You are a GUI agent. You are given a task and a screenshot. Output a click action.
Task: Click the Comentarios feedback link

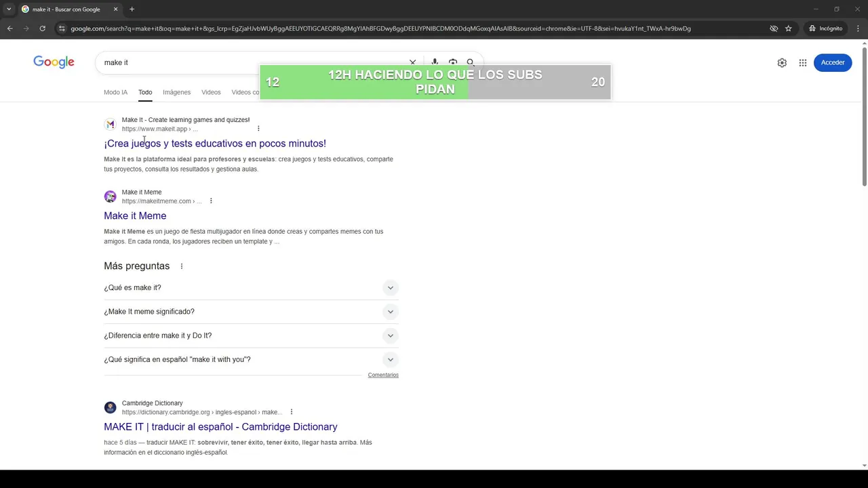[383, 375]
